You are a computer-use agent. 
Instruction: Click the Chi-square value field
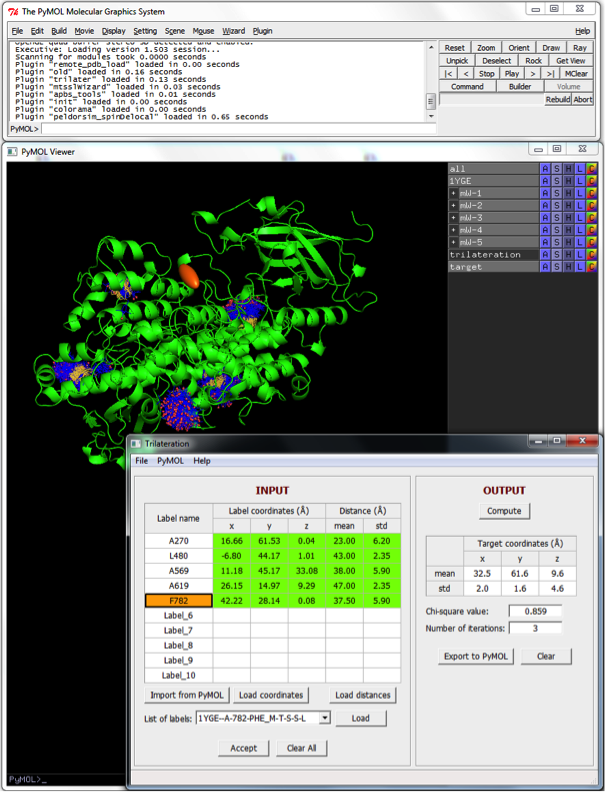pos(535,611)
